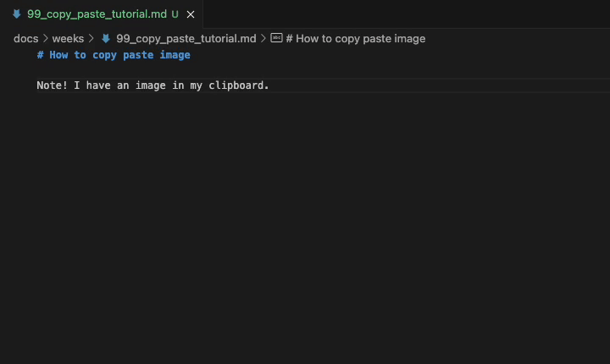Click the untracked 'U' git status badge

click(175, 14)
